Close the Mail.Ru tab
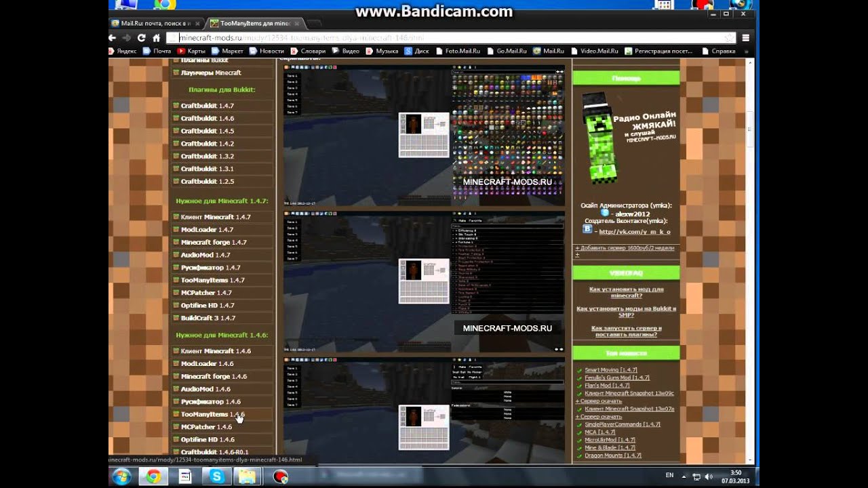The height and width of the screenshot is (488, 868). click(x=197, y=22)
